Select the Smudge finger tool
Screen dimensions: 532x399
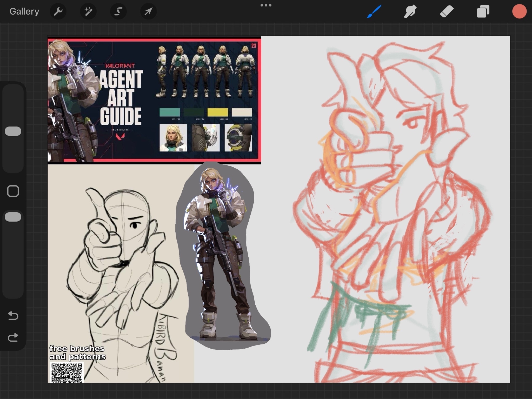click(x=410, y=11)
